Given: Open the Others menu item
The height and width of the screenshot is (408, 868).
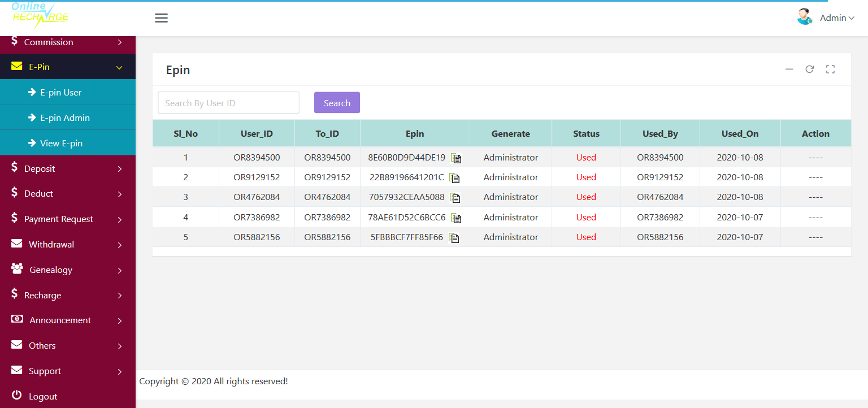Looking at the screenshot, I should [x=68, y=345].
